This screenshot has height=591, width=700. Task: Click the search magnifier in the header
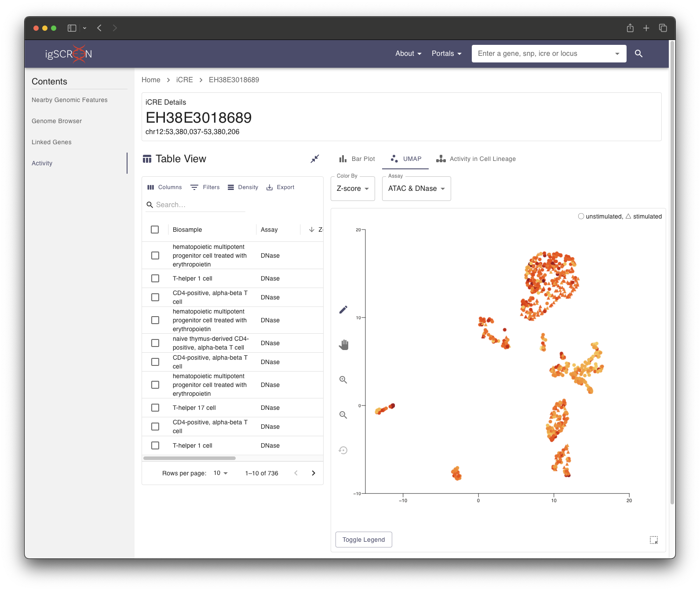coord(639,54)
